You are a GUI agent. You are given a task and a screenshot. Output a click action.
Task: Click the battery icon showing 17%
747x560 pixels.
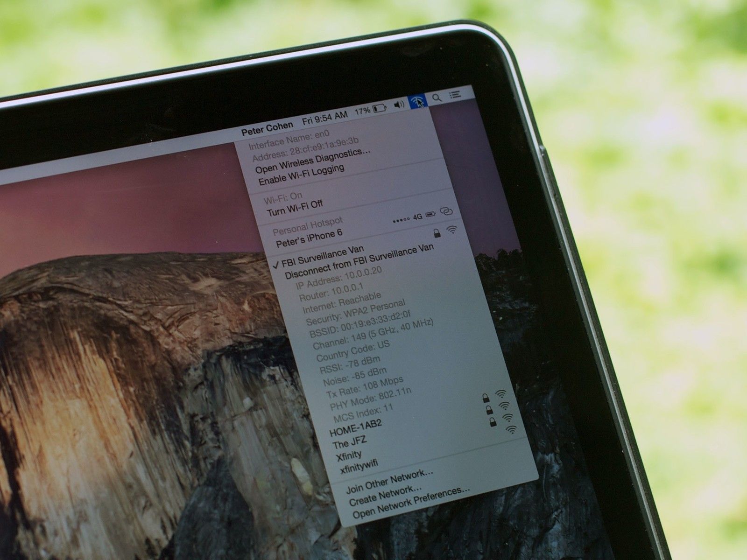coord(379,109)
